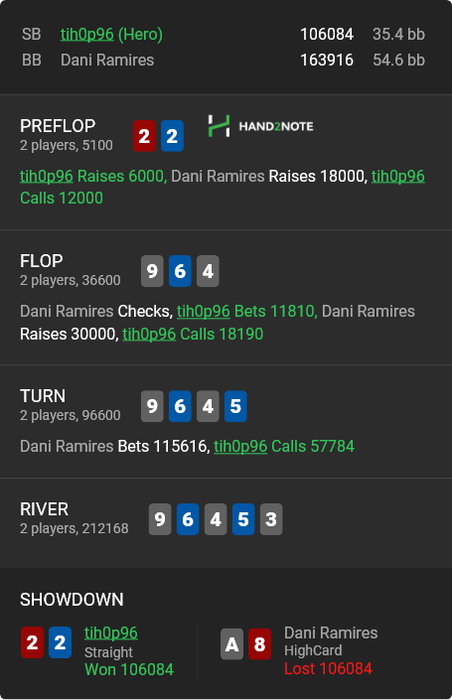Viewport: 452px width, 700px height.
Task: Click the Hand2Note logo
Action: pyautogui.click(x=261, y=126)
